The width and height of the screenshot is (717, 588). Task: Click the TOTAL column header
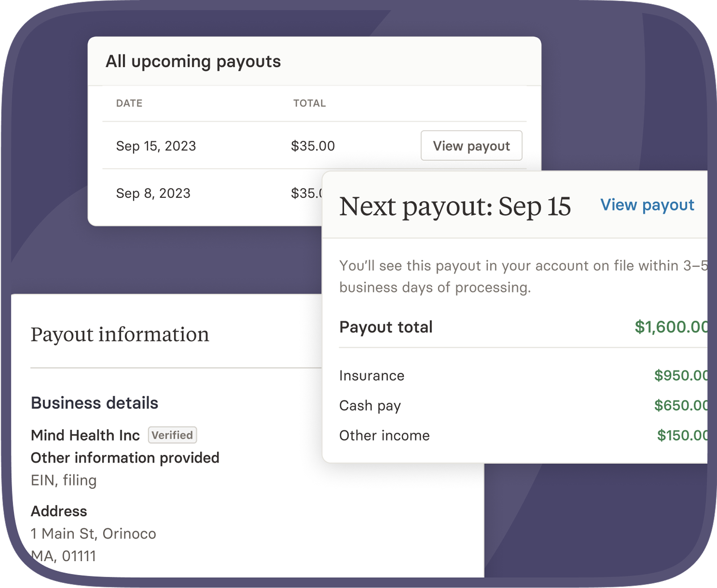pos(309,103)
